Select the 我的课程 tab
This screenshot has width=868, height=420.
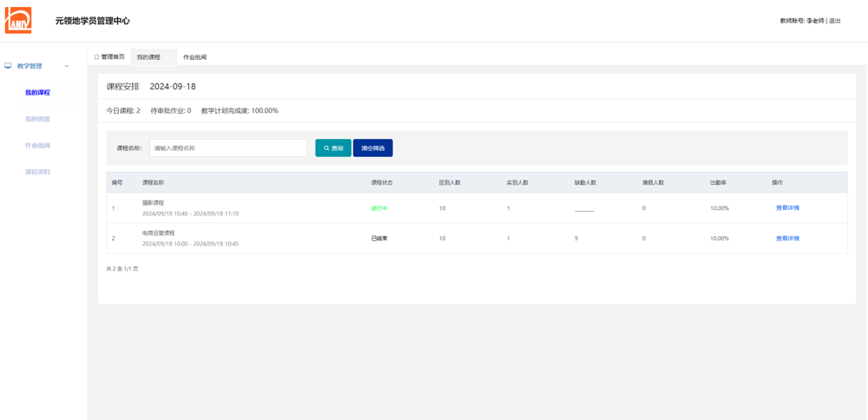point(148,57)
